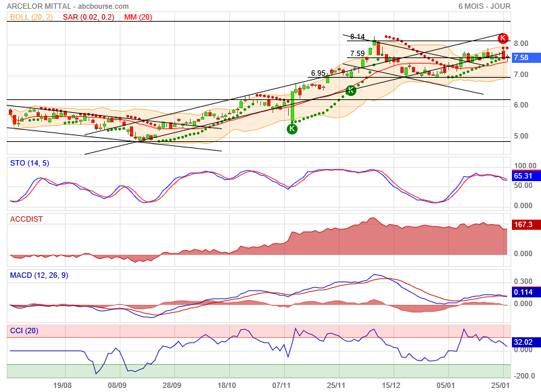Click the CCI (20) panel label
Image resolution: width=541 pixels, height=392 pixels.
coord(24,330)
